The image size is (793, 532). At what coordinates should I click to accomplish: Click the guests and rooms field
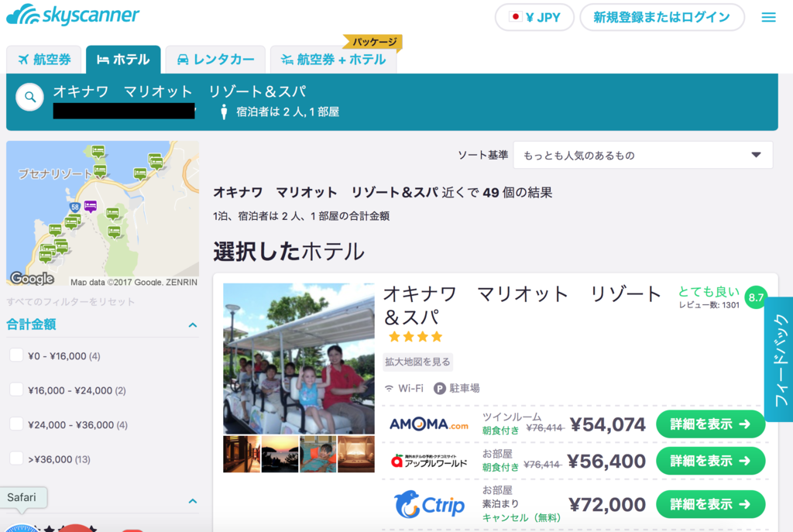click(x=287, y=112)
